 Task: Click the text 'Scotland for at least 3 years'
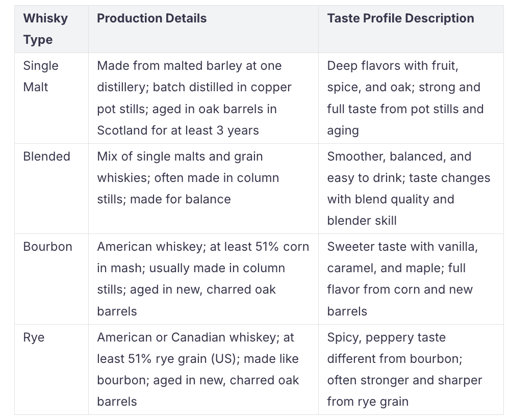[x=178, y=130]
